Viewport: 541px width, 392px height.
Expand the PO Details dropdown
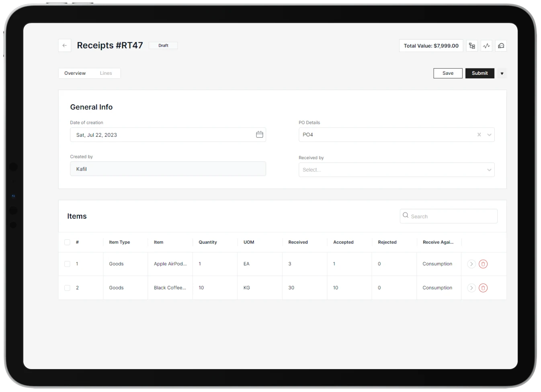tap(489, 135)
